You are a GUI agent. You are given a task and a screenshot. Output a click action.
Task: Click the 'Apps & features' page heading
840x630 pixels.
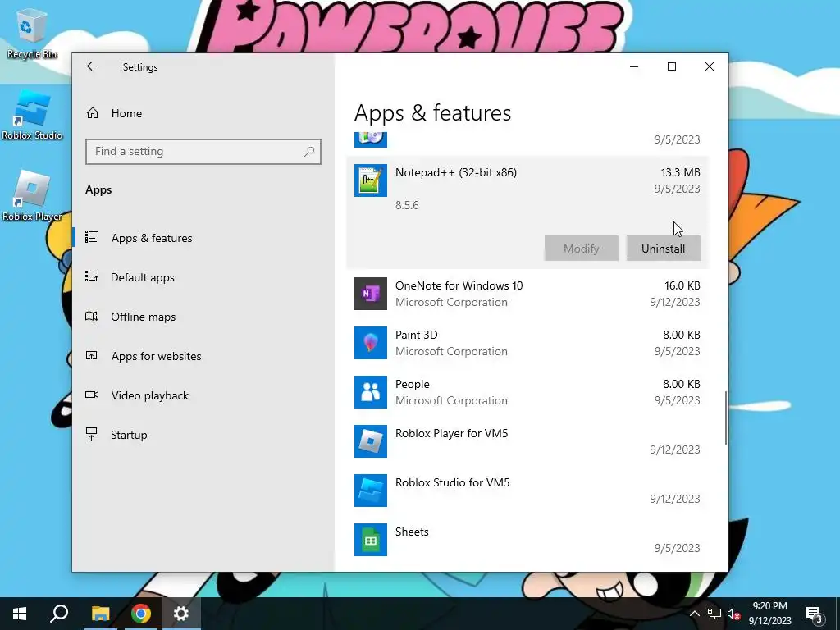433,113
